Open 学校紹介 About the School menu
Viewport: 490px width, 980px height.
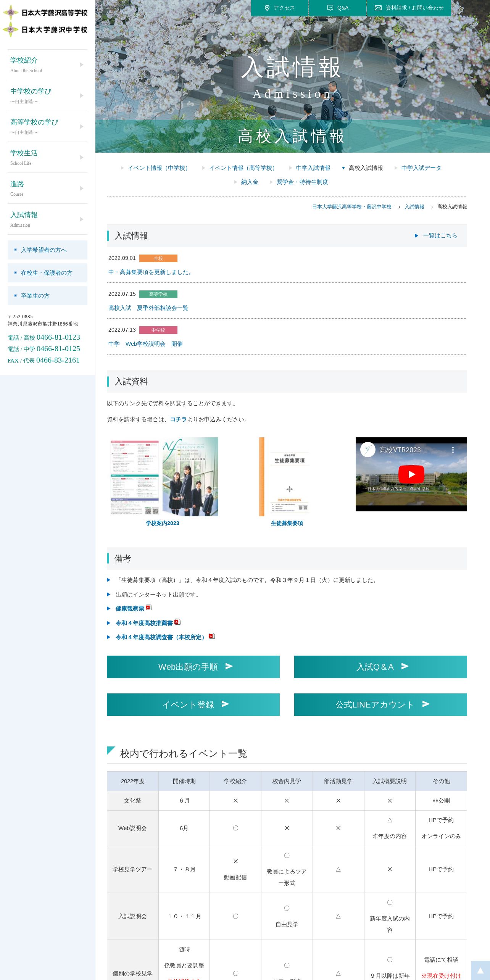[47, 64]
